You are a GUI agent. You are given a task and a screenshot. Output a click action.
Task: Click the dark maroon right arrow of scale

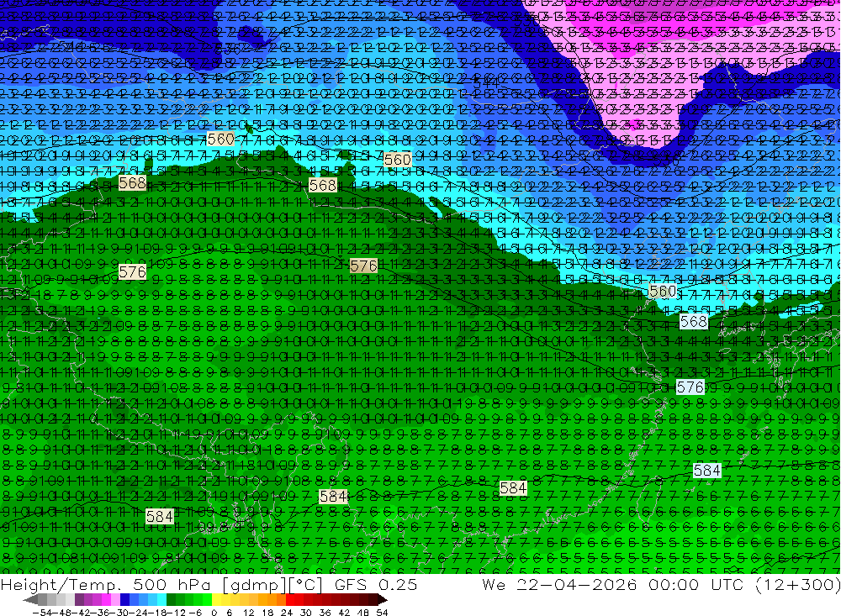pos(383,600)
